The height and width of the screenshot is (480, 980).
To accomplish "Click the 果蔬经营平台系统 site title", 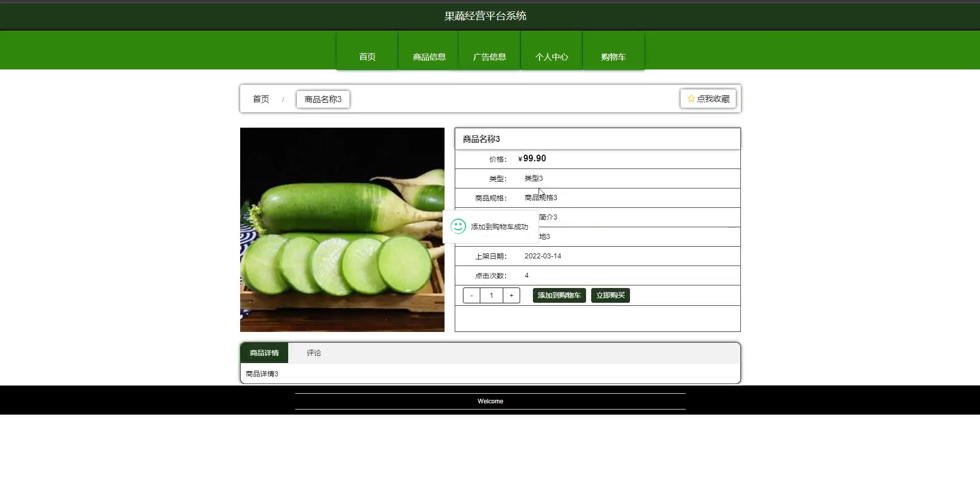I will (485, 16).
